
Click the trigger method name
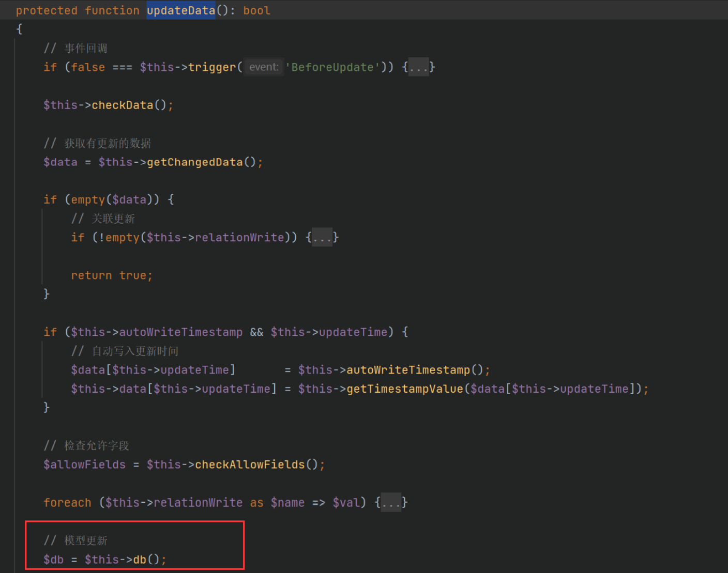[x=212, y=67]
